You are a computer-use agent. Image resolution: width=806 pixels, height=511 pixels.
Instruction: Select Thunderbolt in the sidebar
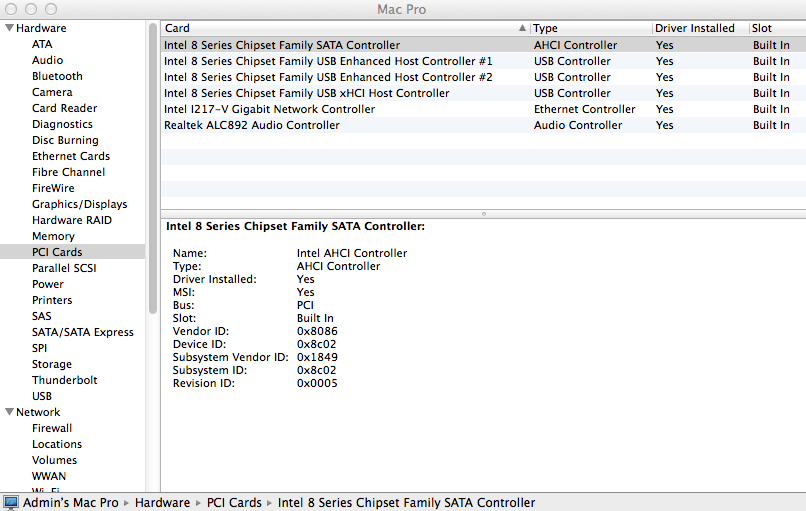tap(65, 380)
